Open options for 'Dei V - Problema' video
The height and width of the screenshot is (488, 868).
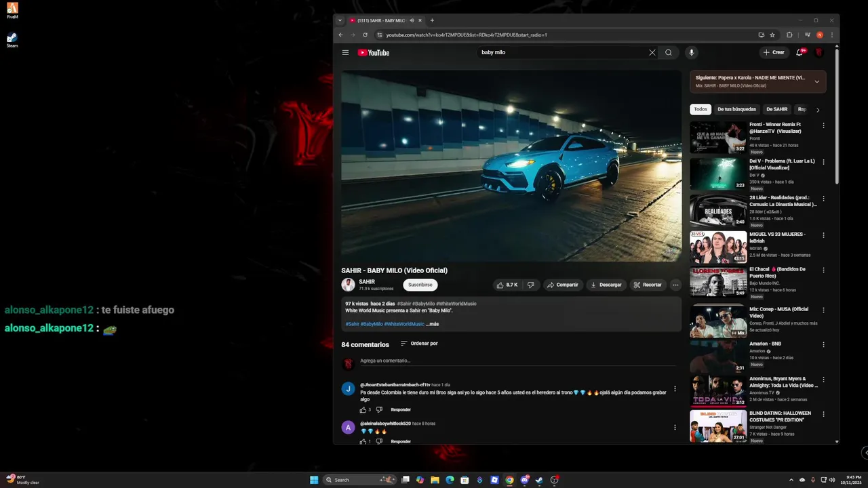click(x=824, y=162)
